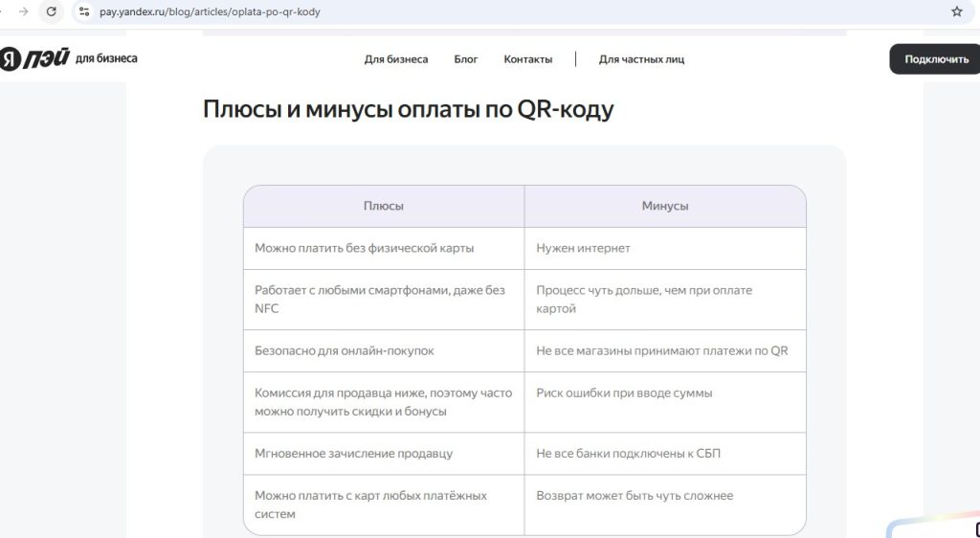Click the browser forward arrow
The width and height of the screenshot is (980, 538).
(23, 11)
